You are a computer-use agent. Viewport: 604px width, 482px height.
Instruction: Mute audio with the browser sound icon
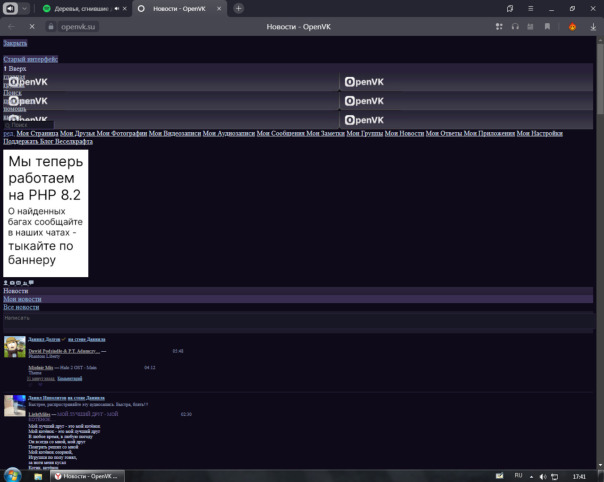tap(10, 8)
